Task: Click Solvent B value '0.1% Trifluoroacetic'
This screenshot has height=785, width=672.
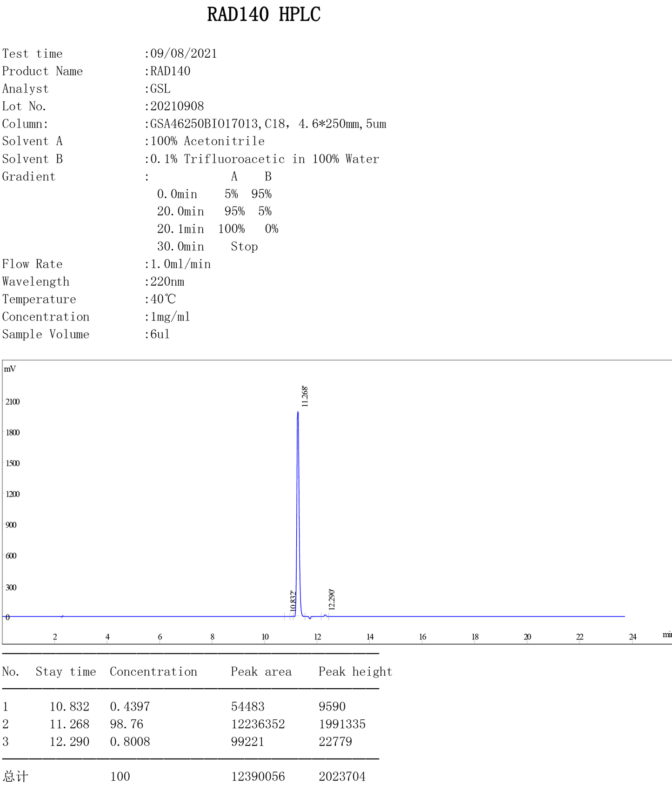Action: pos(218,159)
